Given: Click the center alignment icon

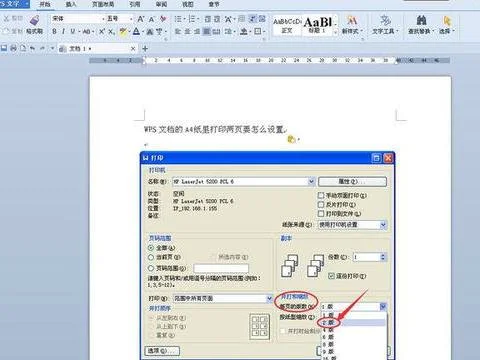Looking at the screenshot, I should pyautogui.click(x=187, y=32).
